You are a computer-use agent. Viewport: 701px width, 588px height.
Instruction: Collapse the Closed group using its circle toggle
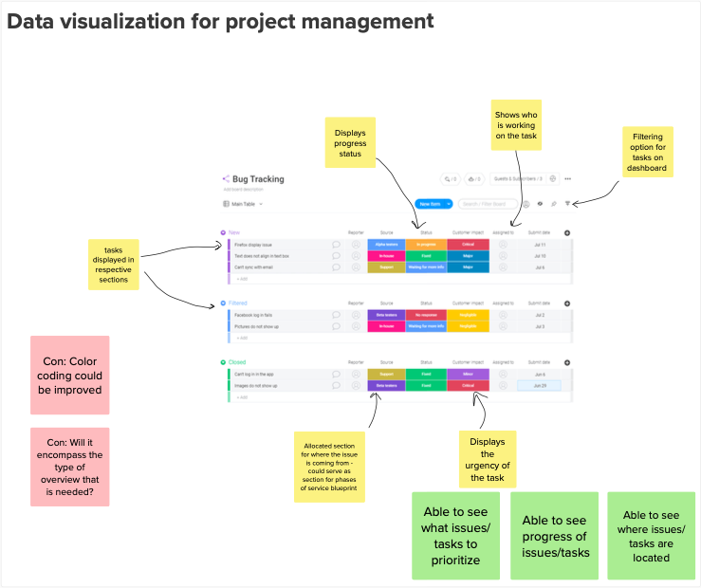coord(224,362)
